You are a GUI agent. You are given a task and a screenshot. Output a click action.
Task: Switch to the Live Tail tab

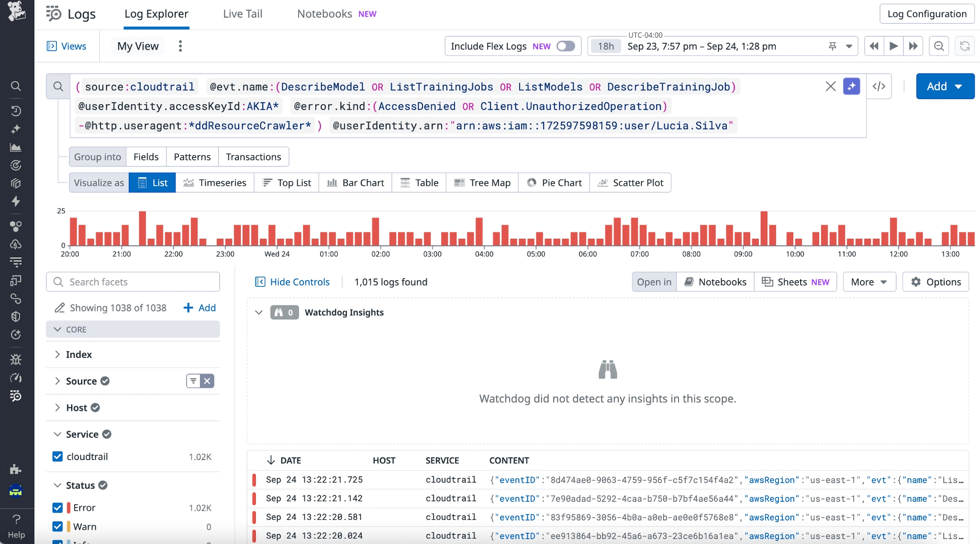243,14
